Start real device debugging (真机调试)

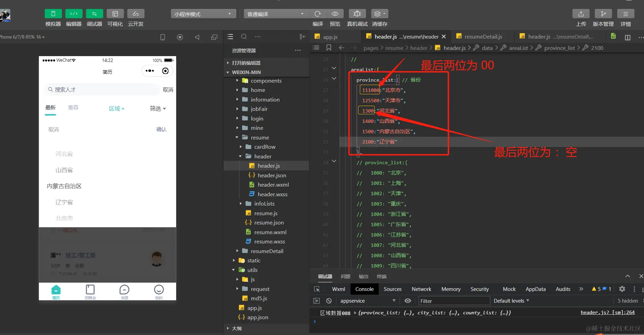(x=357, y=14)
